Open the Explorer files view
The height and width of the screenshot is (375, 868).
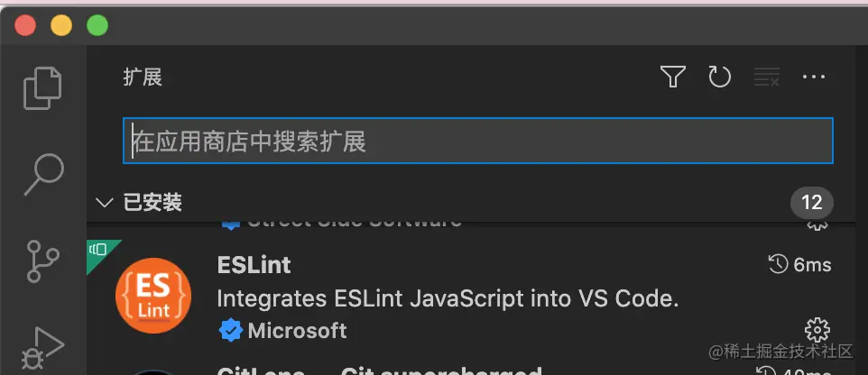pyautogui.click(x=43, y=88)
